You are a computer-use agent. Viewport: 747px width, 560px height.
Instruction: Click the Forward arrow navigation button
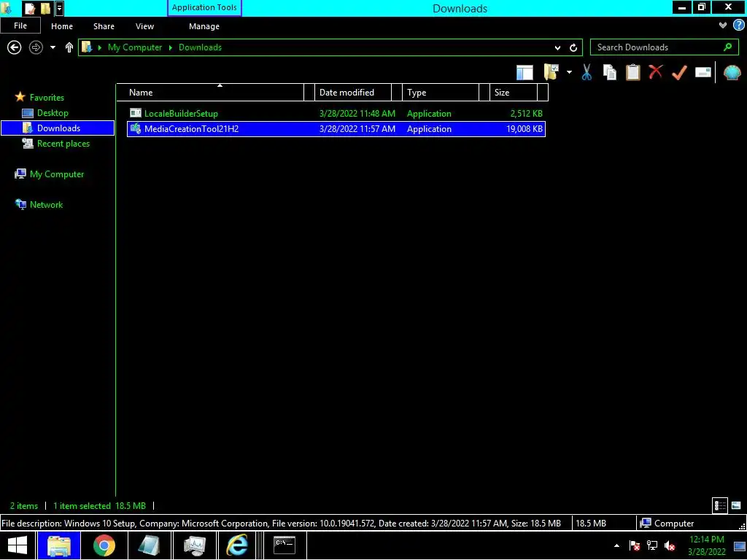click(x=36, y=47)
